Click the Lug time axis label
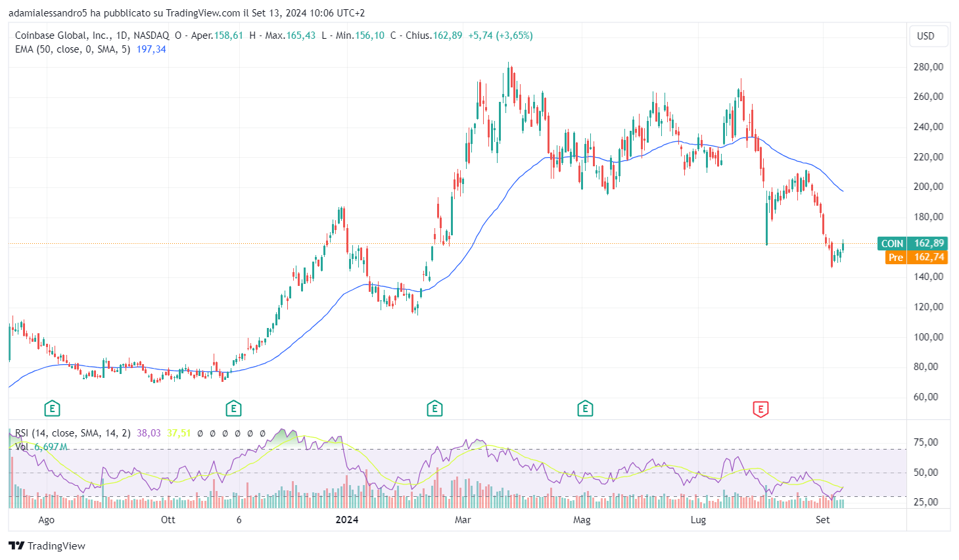Viewport: 959px width, 560px height. click(x=698, y=520)
